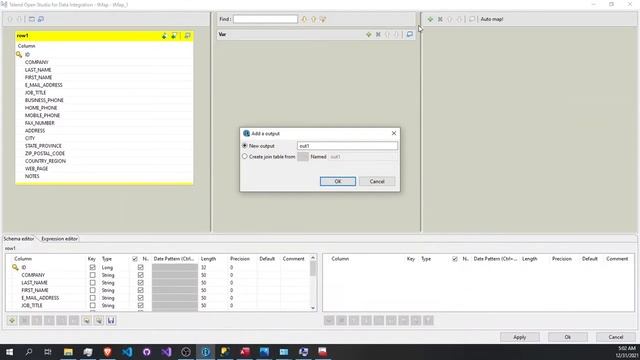The width and height of the screenshot is (640, 360).
Task: Toggle Nullable checkbox for the E_MAIL_ADDRESS row
Action: (x=140, y=298)
